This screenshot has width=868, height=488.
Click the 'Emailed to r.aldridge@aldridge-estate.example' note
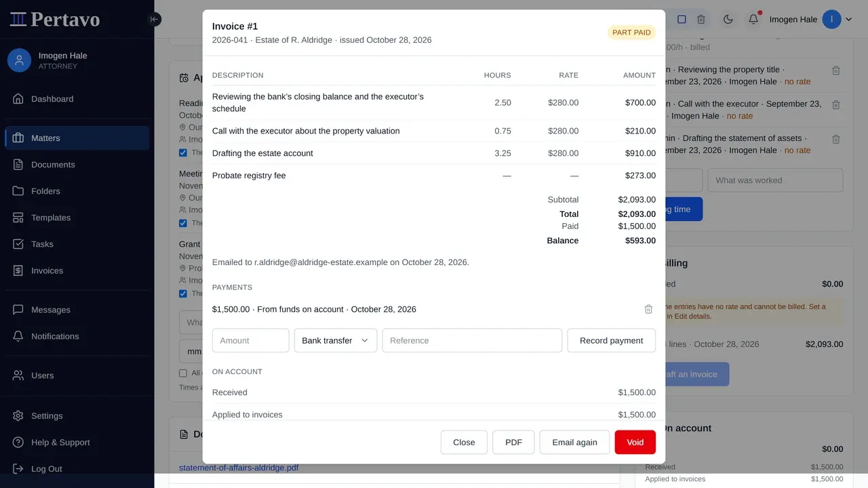(x=340, y=262)
